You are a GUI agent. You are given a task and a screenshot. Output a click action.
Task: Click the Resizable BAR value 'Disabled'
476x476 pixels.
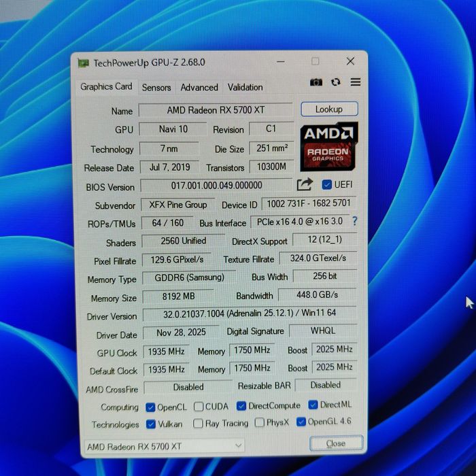pyautogui.click(x=326, y=386)
